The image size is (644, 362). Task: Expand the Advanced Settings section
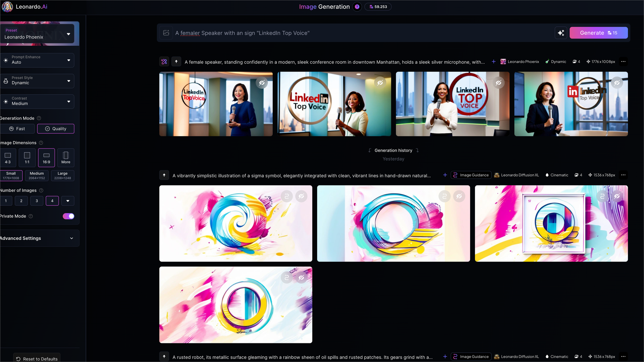coord(37,238)
